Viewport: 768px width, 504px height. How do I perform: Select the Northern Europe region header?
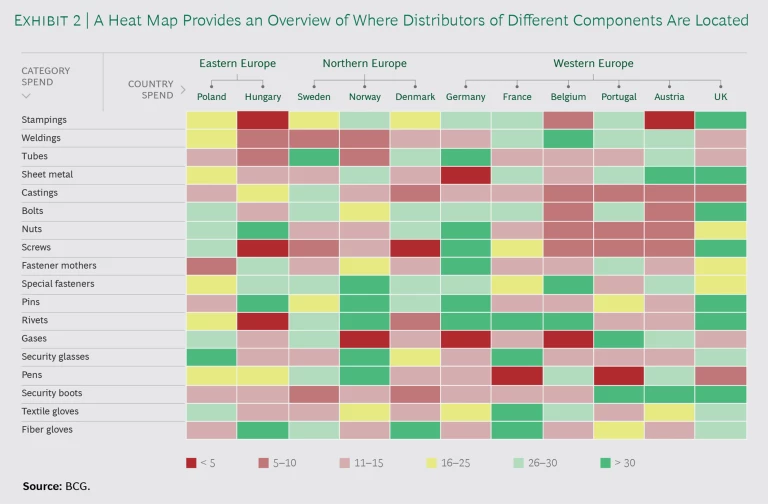coord(364,64)
